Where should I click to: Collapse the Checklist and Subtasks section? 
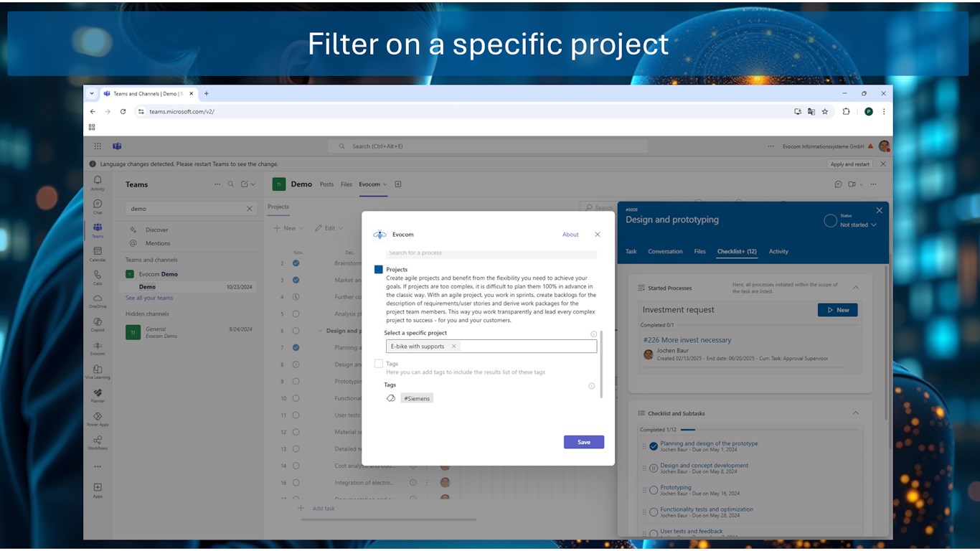coord(855,413)
